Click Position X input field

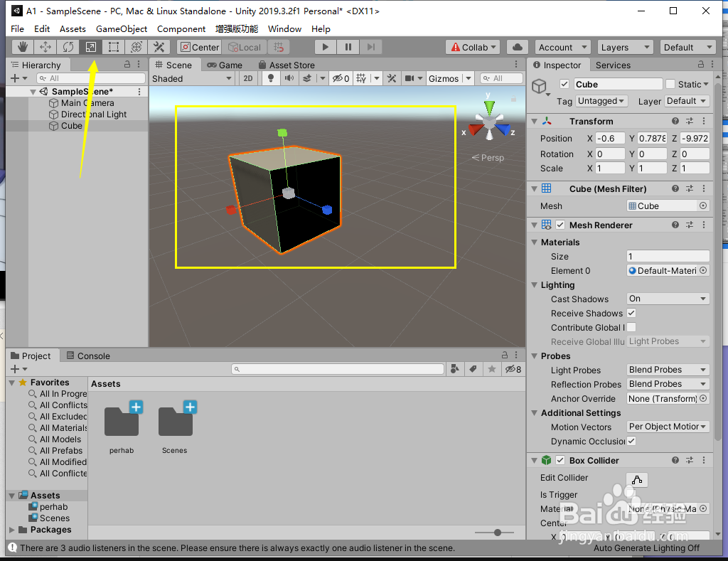coord(610,139)
